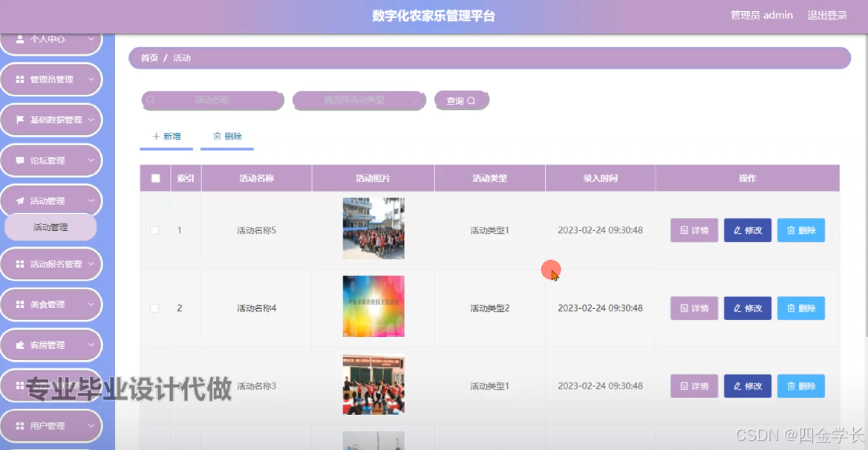Check the select-all checkbox in table header
The height and width of the screenshot is (450, 868).
(x=154, y=177)
